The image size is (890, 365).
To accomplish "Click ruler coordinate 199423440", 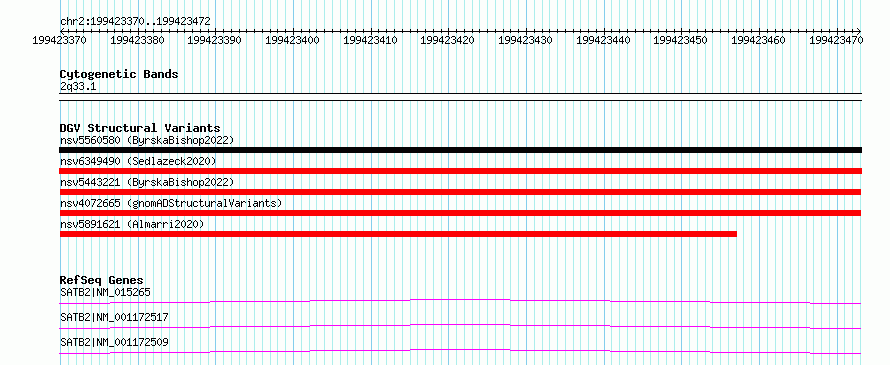I will point(603,40).
